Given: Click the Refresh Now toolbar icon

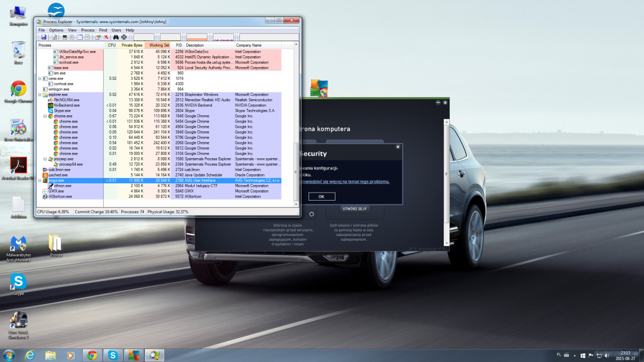Looking at the screenshot, I should pyautogui.click(x=55, y=37).
